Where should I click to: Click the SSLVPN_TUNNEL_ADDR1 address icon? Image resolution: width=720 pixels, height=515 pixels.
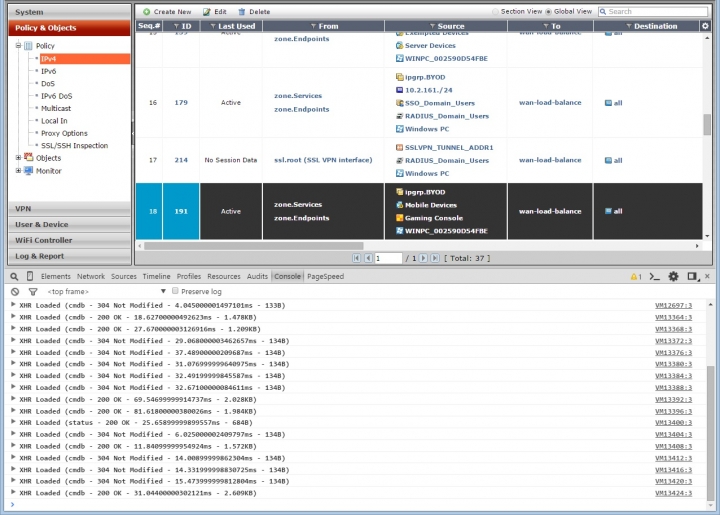click(399, 147)
